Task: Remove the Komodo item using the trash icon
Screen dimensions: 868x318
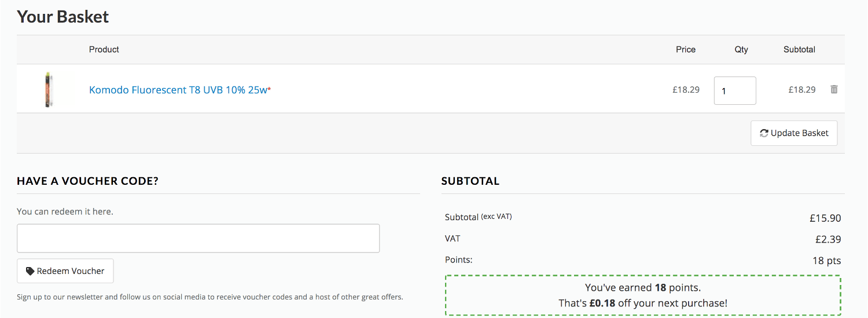Action: click(x=834, y=89)
